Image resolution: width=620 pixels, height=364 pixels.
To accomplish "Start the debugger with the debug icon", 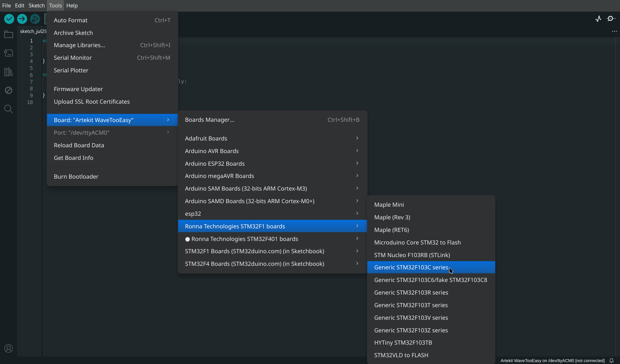I will (35, 19).
